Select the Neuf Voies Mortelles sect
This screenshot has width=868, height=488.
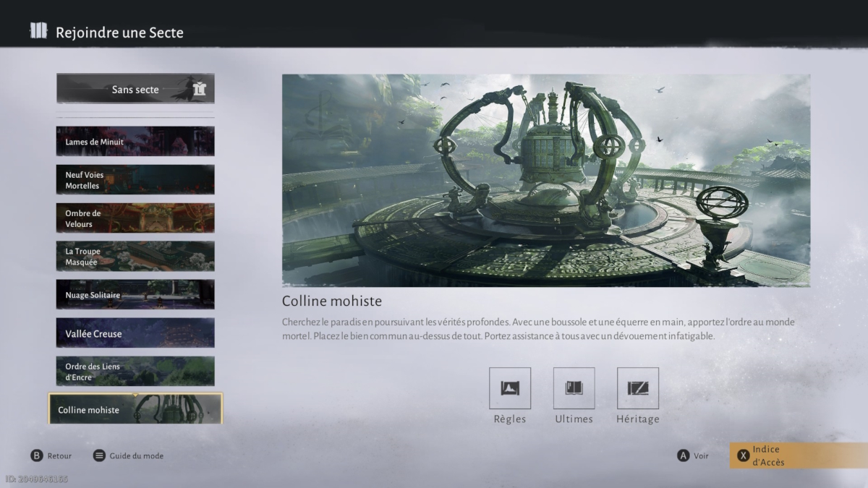[135, 180]
